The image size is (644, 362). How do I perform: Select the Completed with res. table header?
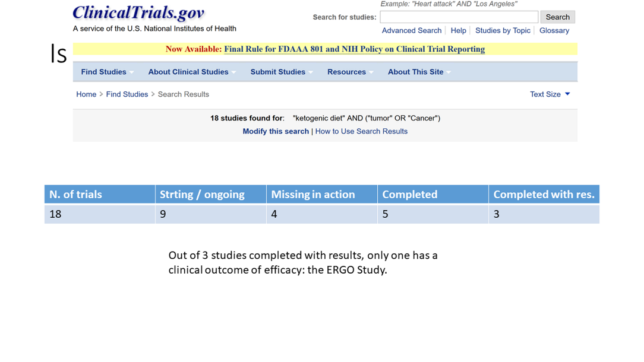(x=544, y=195)
